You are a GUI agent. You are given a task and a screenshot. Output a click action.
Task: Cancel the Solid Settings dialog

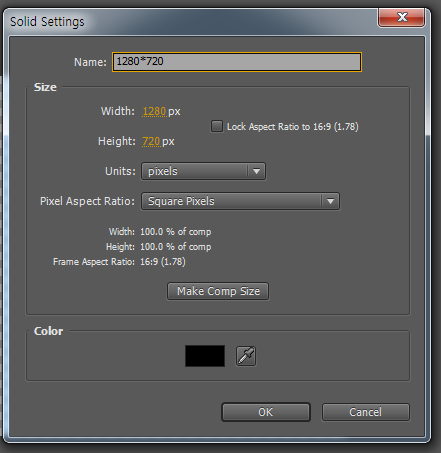366,412
